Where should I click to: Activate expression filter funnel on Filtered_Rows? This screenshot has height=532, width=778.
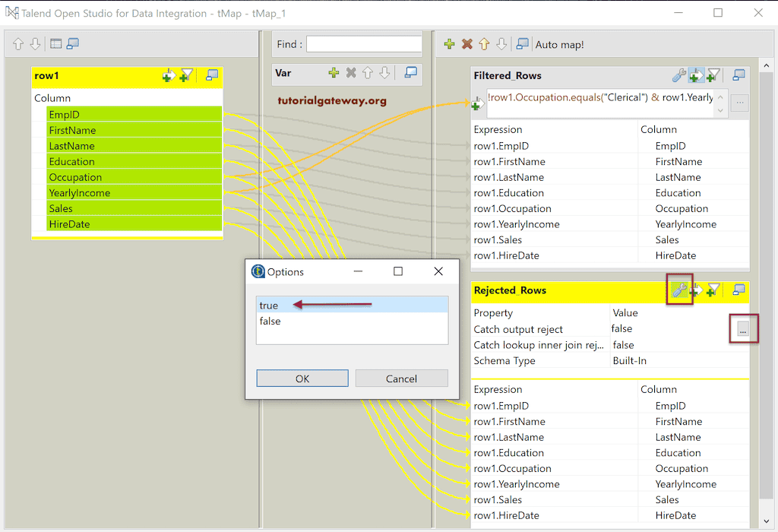[x=713, y=75]
